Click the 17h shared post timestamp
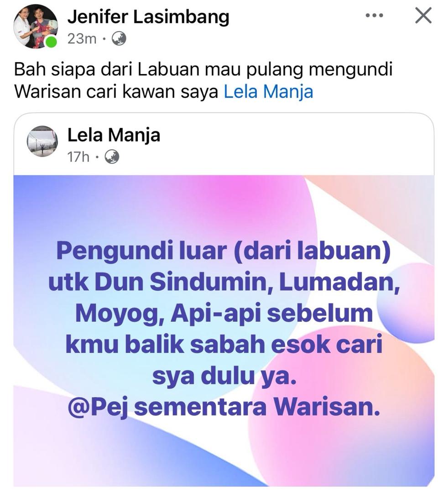The width and height of the screenshot is (448, 493). click(78, 157)
